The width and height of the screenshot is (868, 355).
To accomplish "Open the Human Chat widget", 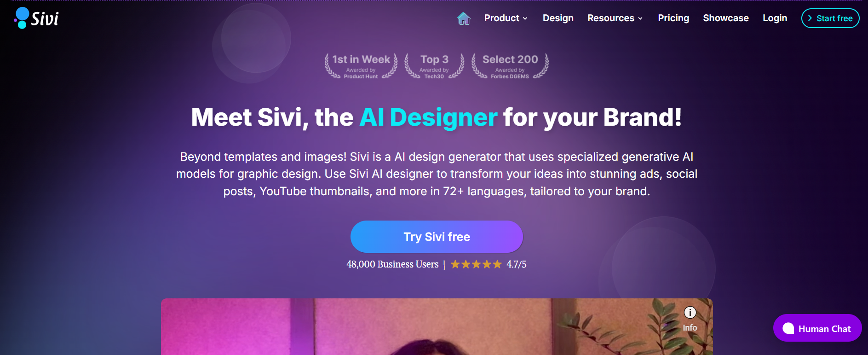I will [817, 328].
